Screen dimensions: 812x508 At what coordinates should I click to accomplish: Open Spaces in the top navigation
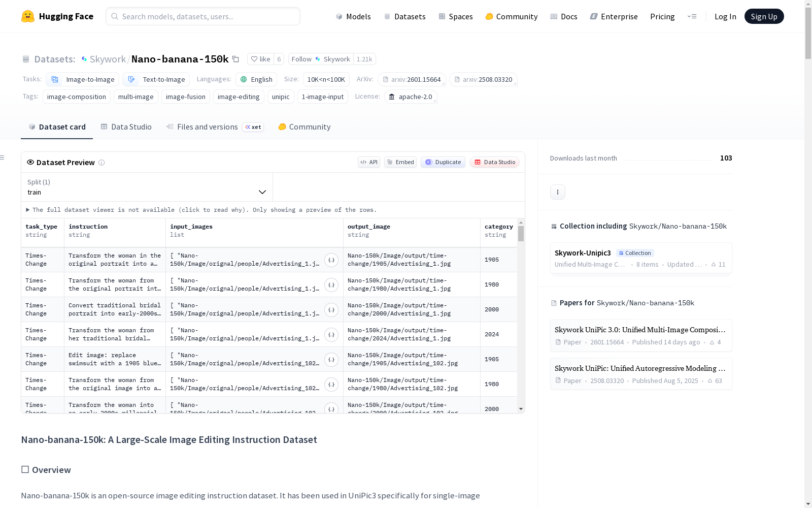pyautogui.click(x=456, y=16)
